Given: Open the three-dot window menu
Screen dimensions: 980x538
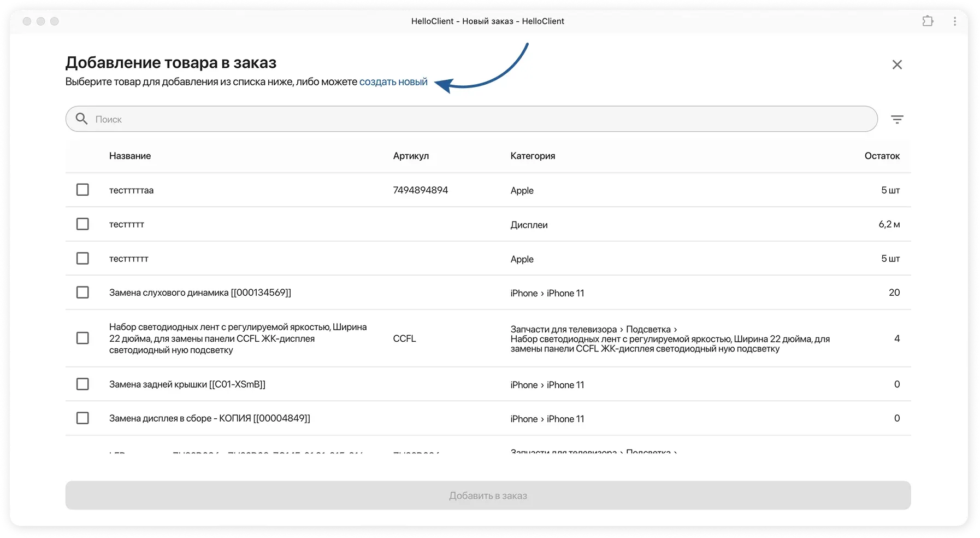Looking at the screenshot, I should (955, 21).
